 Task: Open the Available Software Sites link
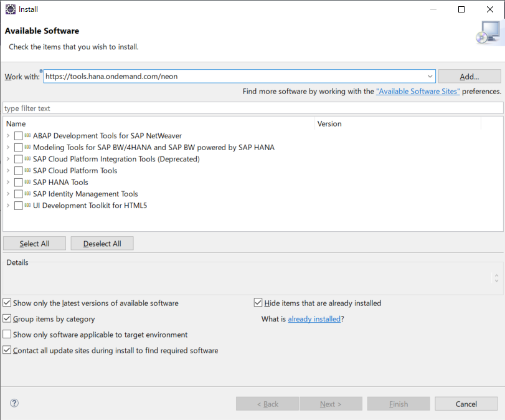coord(418,92)
